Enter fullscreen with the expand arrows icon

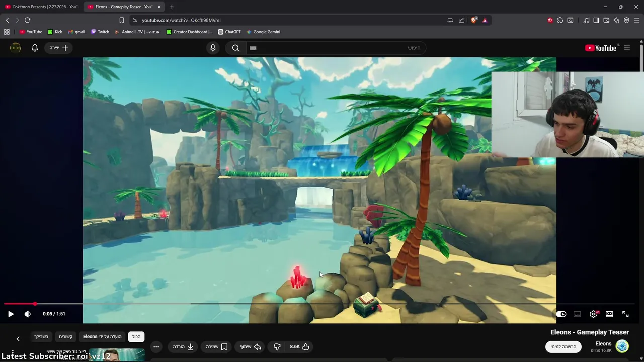tap(625, 314)
